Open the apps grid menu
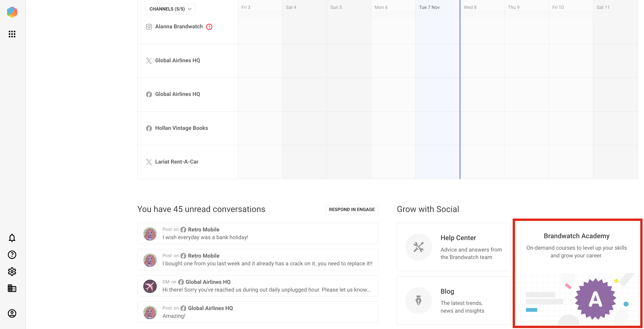Image resolution: width=644 pixels, height=329 pixels. click(12, 34)
